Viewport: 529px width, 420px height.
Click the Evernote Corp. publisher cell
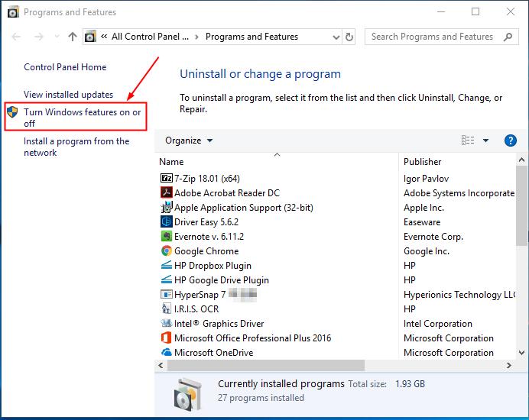433,237
